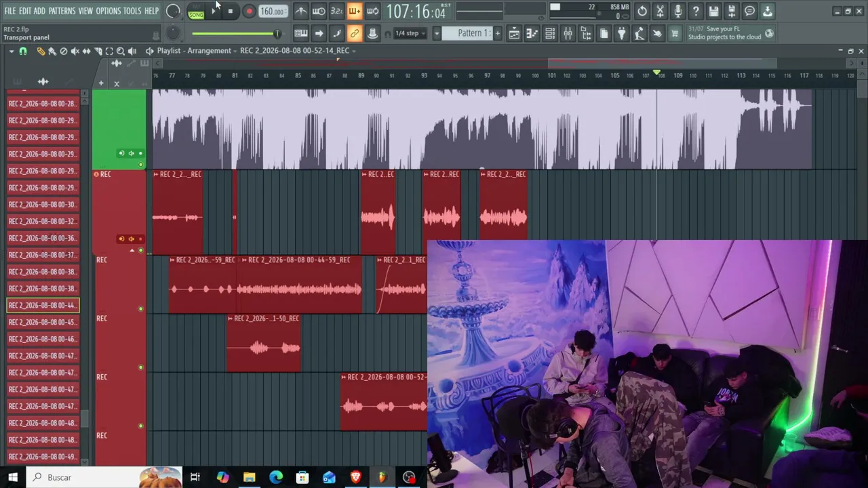Click the Stop button in transport

[231, 12]
